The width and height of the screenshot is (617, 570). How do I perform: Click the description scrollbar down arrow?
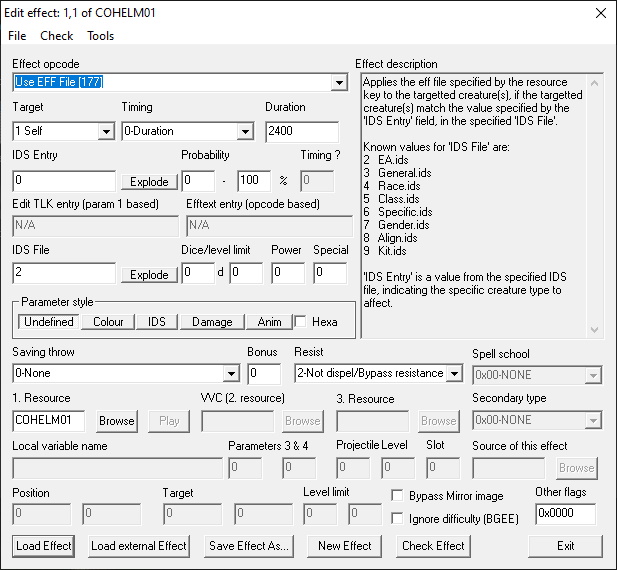click(594, 330)
